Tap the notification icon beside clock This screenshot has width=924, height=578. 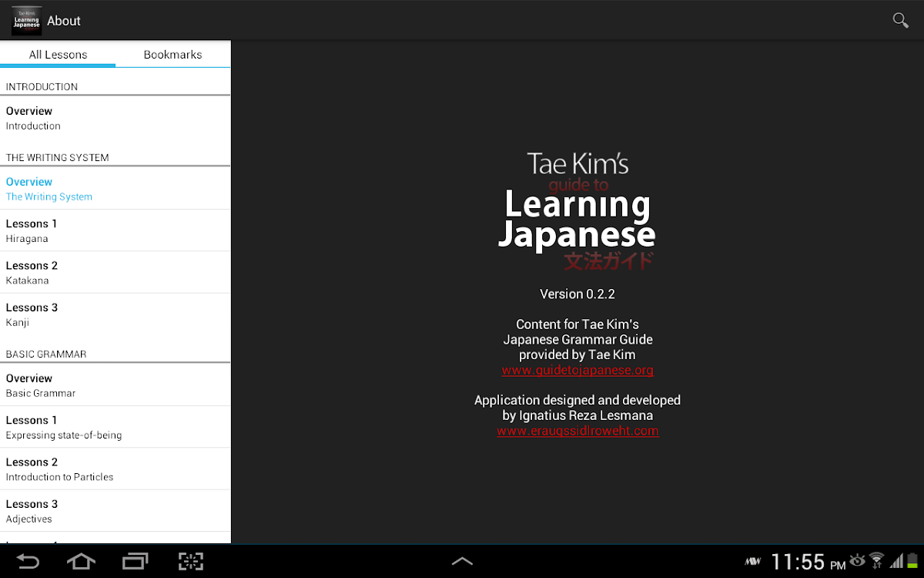pos(754,560)
